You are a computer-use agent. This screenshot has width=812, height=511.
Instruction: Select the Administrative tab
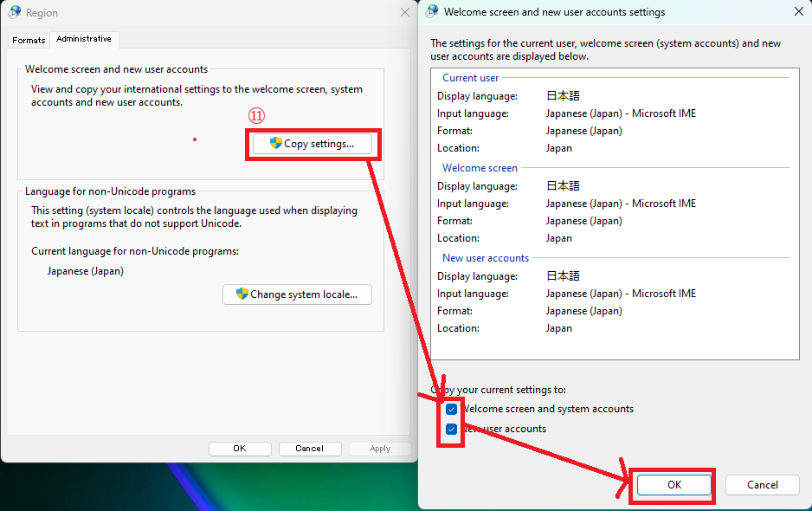point(84,38)
